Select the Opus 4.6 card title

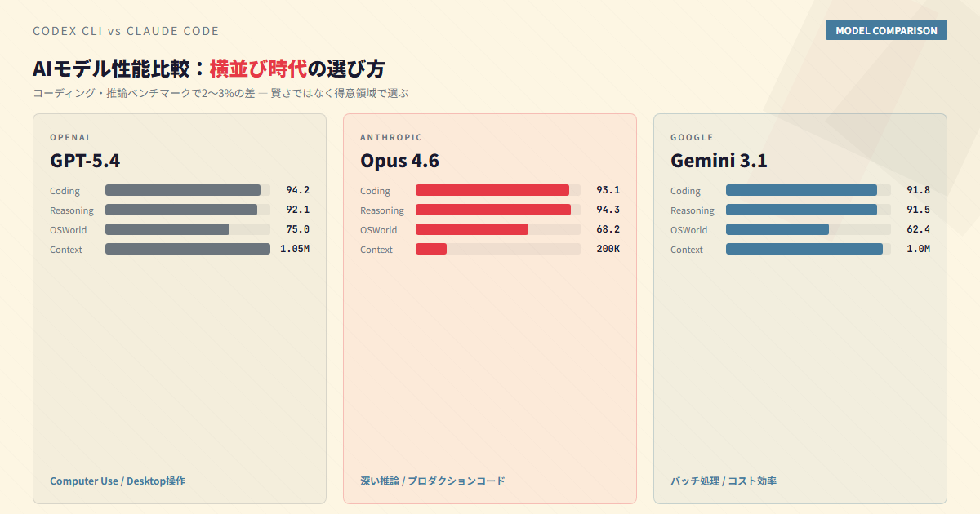click(399, 161)
